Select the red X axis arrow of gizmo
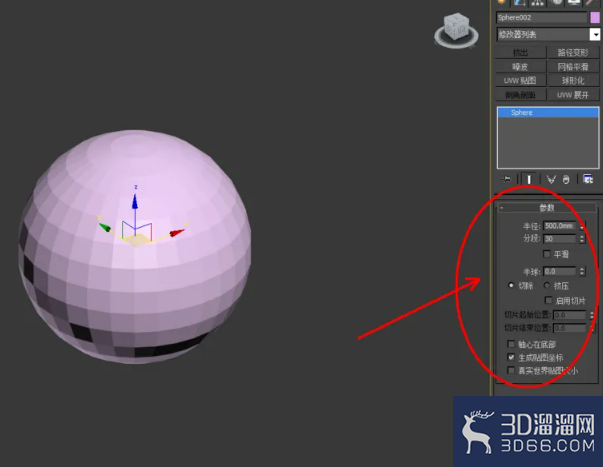The width and height of the screenshot is (603, 467). click(177, 232)
